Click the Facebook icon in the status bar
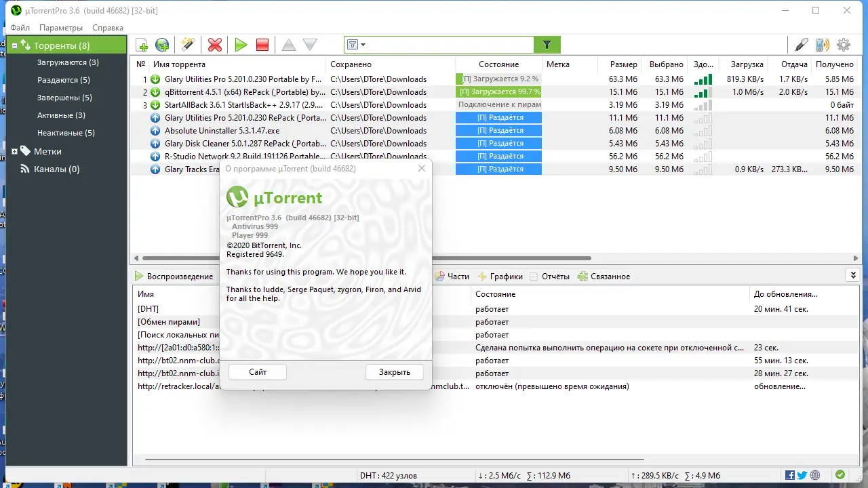The width and height of the screenshot is (868, 488). (x=790, y=476)
